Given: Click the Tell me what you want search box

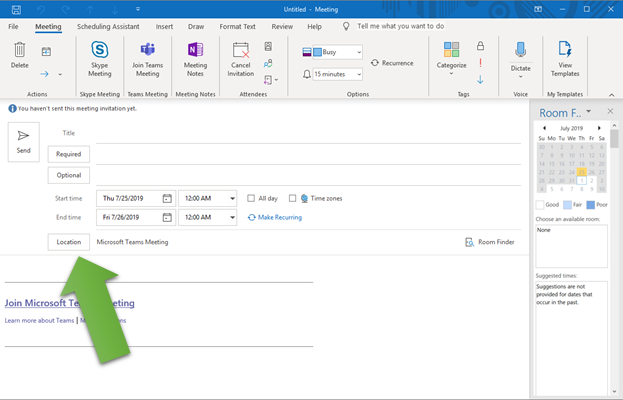Looking at the screenshot, I should [x=400, y=26].
